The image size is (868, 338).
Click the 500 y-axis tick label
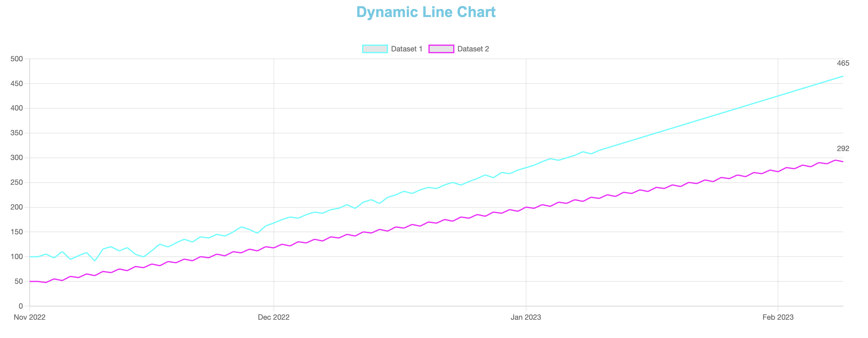pyautogui.click(x=17, y=59)
